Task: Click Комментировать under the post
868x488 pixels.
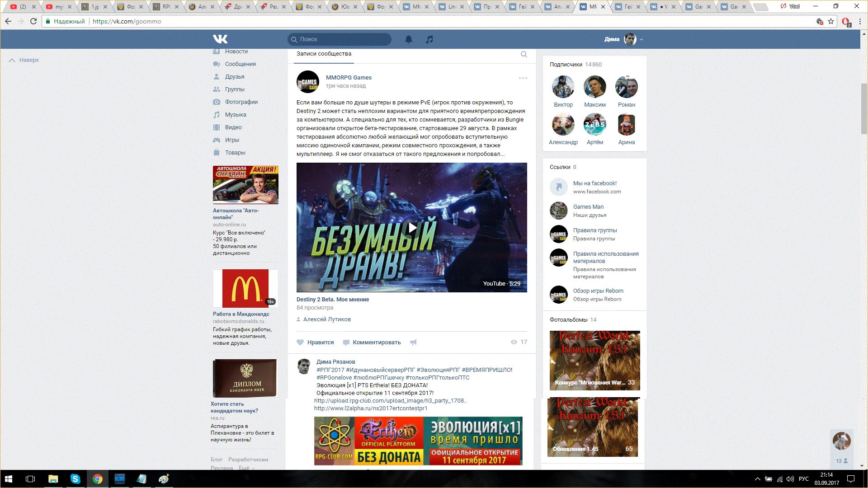Action: pyautogui.click(x=372, y=343)
